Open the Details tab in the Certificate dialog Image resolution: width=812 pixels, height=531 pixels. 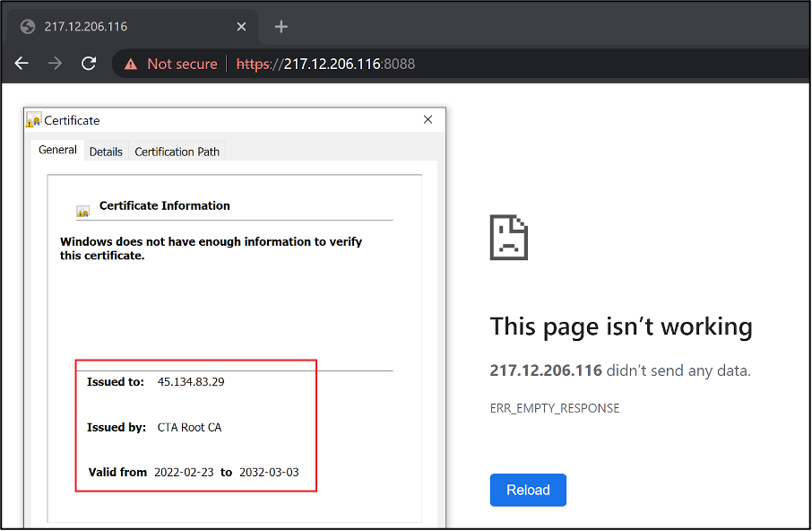point(106,152)
